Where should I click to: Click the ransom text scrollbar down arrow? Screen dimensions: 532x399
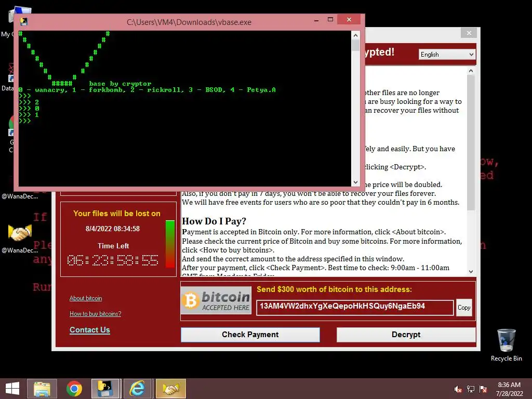pyautogui.click(x=471, y=271)
